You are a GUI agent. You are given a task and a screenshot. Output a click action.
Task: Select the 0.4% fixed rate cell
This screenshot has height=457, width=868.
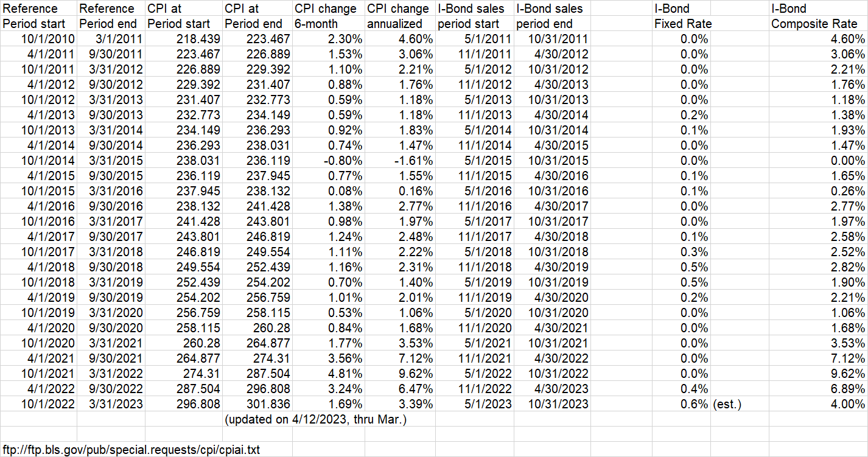point(681,389)
